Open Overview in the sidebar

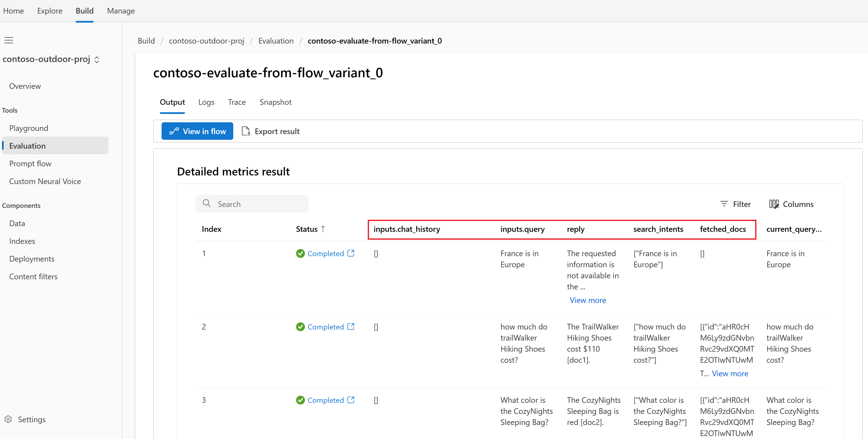(x=25, y=86)
